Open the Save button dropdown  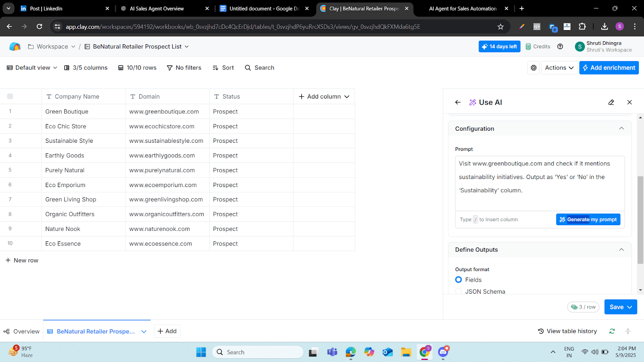630,307
